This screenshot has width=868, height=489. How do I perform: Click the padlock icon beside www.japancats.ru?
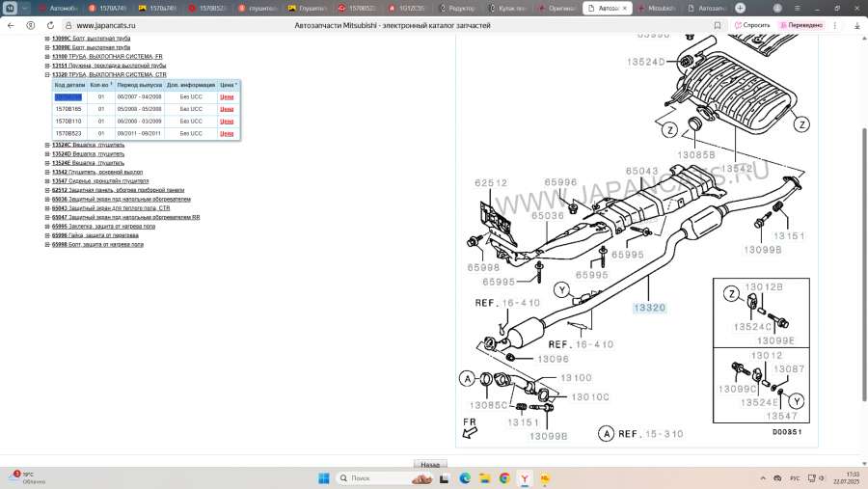68,25
